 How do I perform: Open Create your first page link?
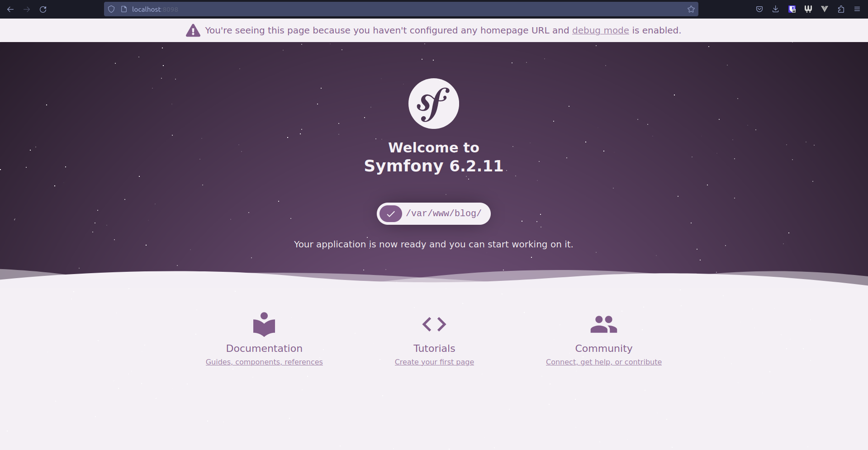pos(434,362)
